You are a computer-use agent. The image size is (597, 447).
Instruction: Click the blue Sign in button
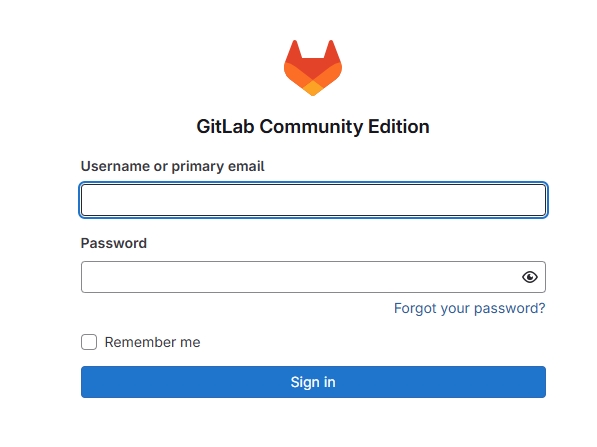pos(313,382)
